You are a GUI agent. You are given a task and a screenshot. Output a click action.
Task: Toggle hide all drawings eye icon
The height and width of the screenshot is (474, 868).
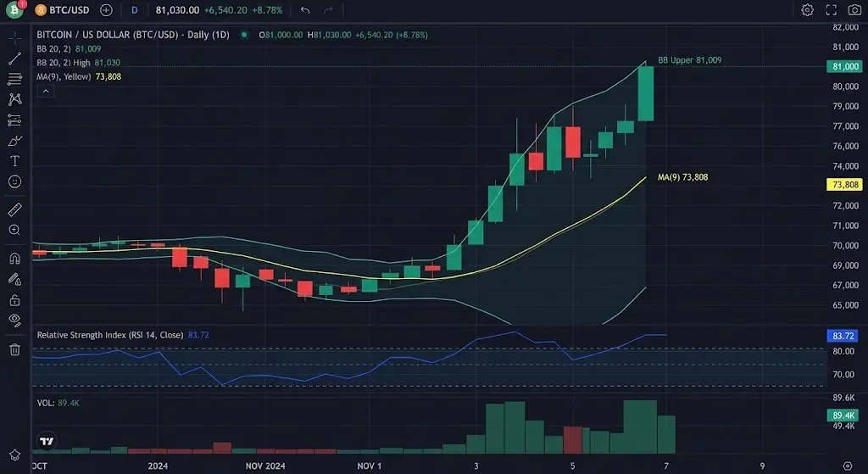(x=15, y=320)
